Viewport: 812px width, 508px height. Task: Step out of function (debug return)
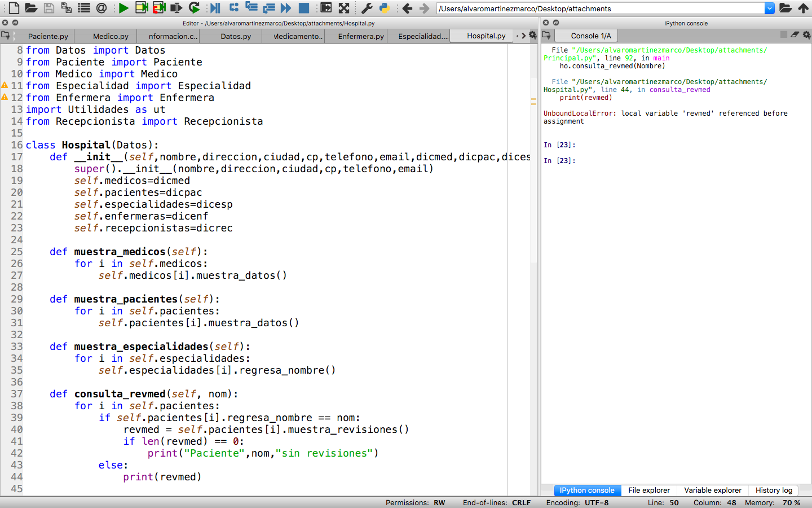coord(269,8)
